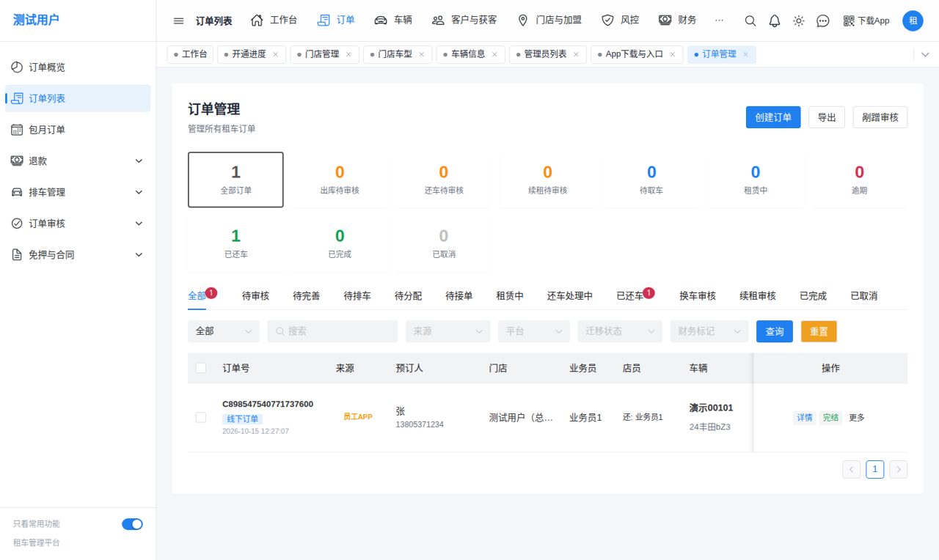939x560 pixels.
Task: Close the 车辆信息 tab
Action: tap(494, 54)
